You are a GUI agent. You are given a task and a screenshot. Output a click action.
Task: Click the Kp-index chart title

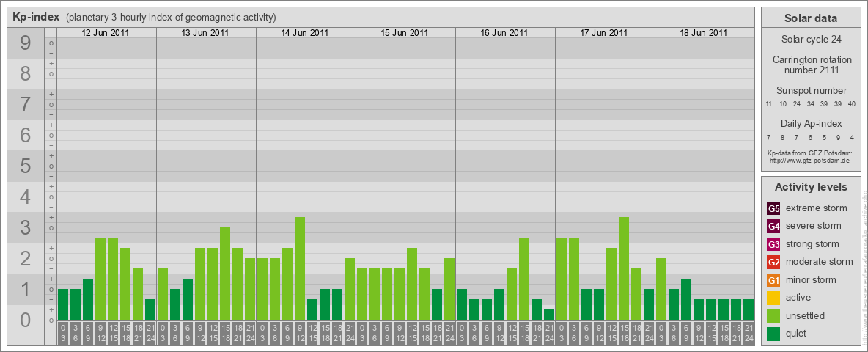(x=36, y=17)
